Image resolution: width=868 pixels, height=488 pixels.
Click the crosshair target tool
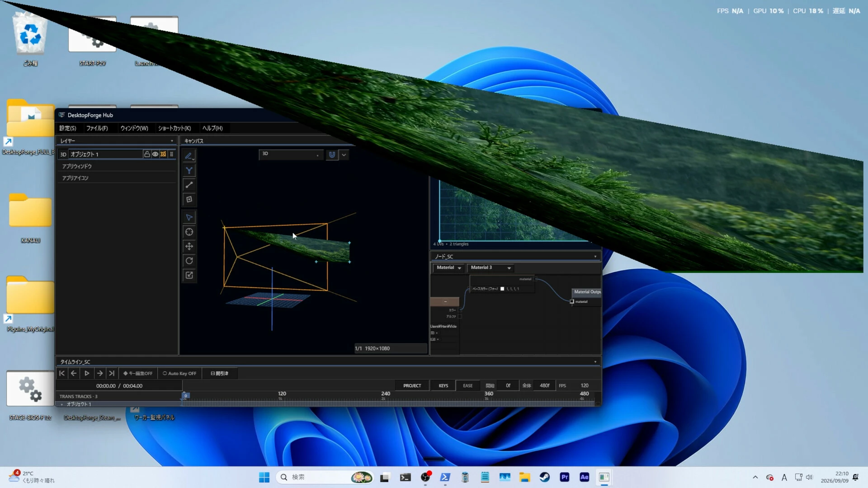(x=189, y=232)
